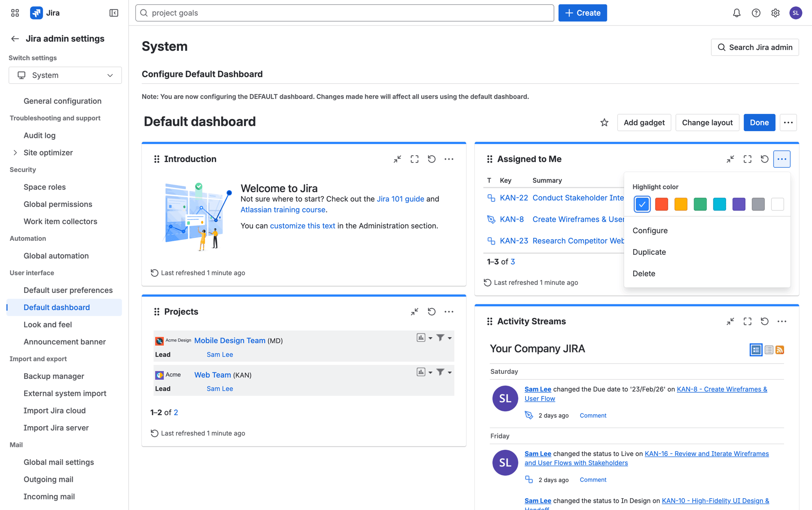Select the blue highlight color

pyautogui.click(x=642, y=204)
